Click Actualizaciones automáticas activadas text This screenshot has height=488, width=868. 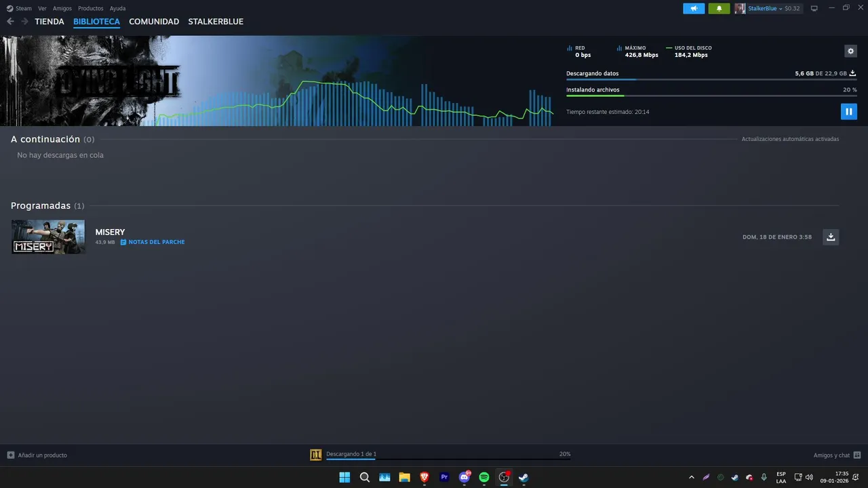point(790,139)
